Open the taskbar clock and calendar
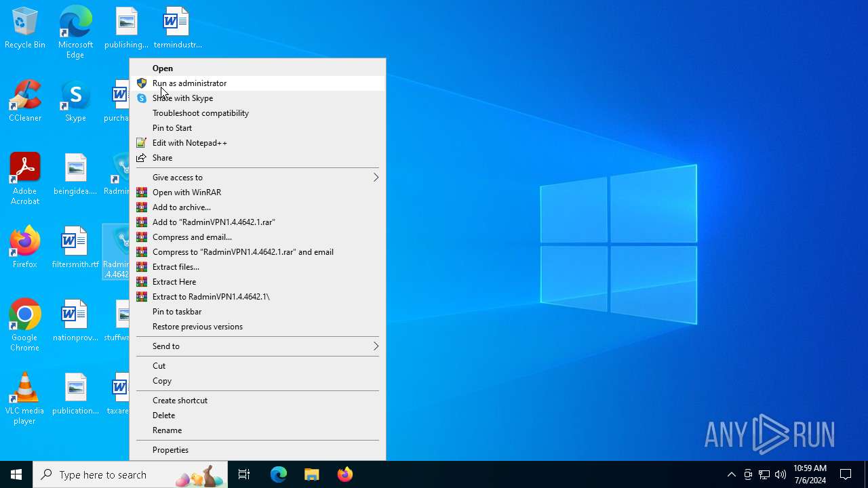Viewport: 868px width, 488px height. [810, 474]
